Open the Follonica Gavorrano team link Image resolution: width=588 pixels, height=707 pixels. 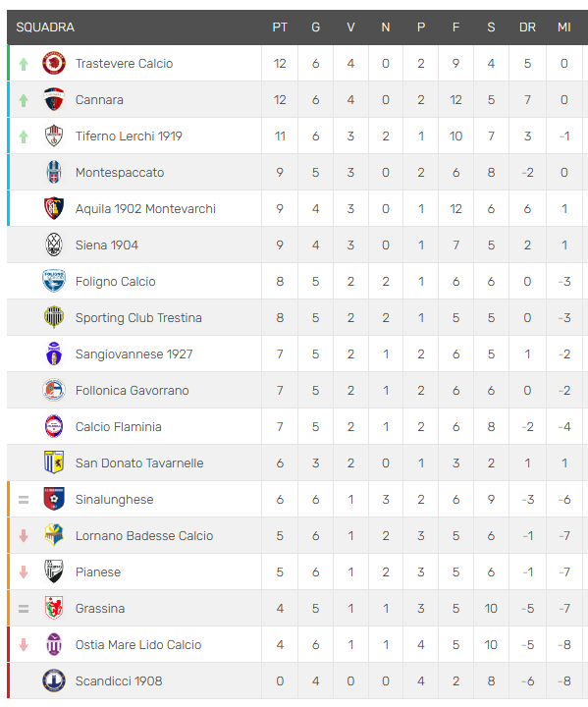pyautogui.click(x=133, y=391)
